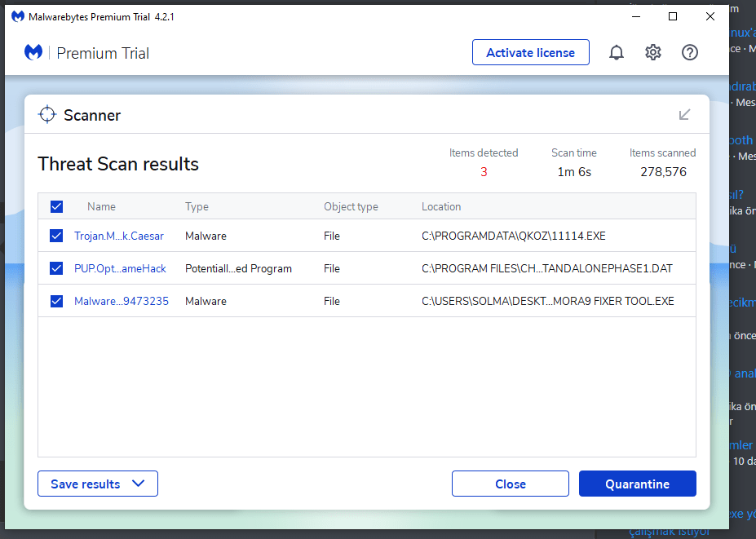Click the Scanner crosshair icon
This screenshot has height=539, width=756.
point(47,115)
